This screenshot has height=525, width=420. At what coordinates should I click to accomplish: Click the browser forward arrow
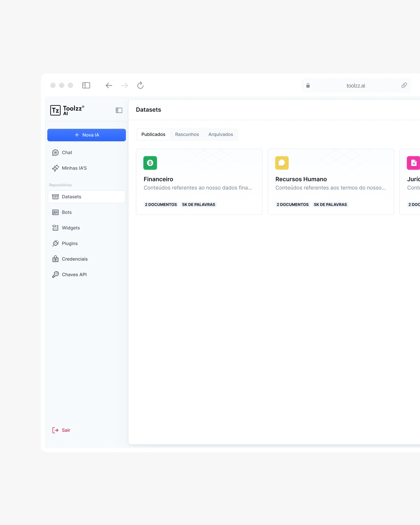(125, 85)
